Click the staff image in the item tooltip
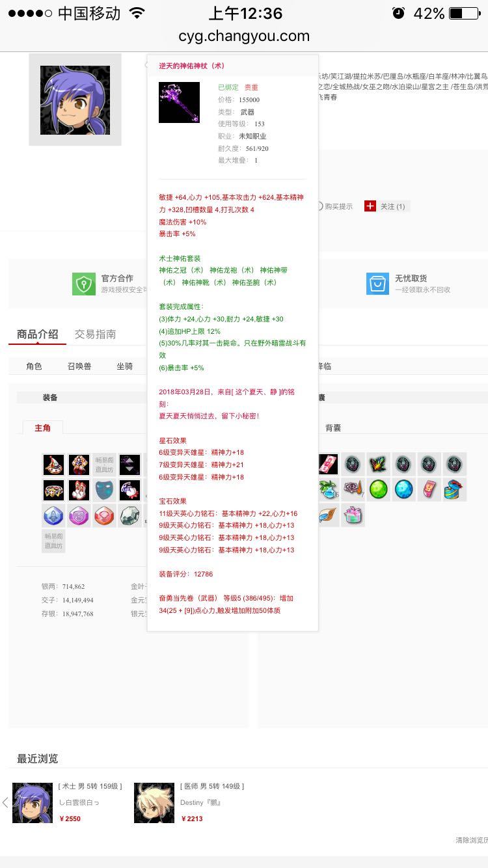This screenshot has height=868, width=488. [179, 102]
